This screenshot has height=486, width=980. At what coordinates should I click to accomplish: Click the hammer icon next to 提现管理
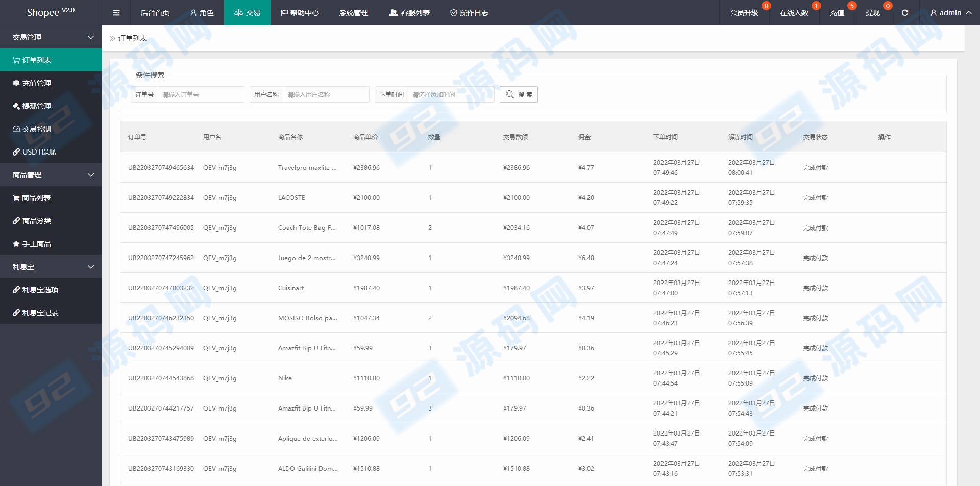16,106
